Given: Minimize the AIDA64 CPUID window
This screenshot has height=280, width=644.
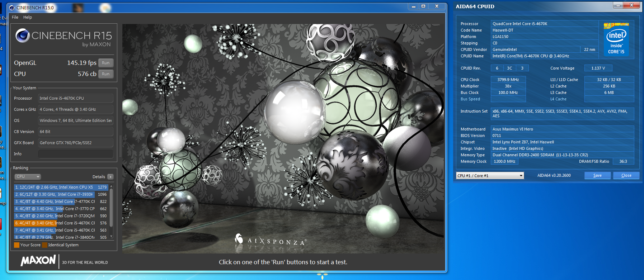Looking at the screenshot, I should coord(618,5).
